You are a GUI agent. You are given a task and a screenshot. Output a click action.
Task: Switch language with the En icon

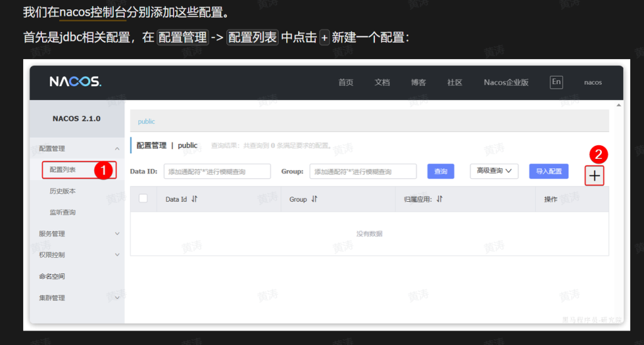point(556,82)
